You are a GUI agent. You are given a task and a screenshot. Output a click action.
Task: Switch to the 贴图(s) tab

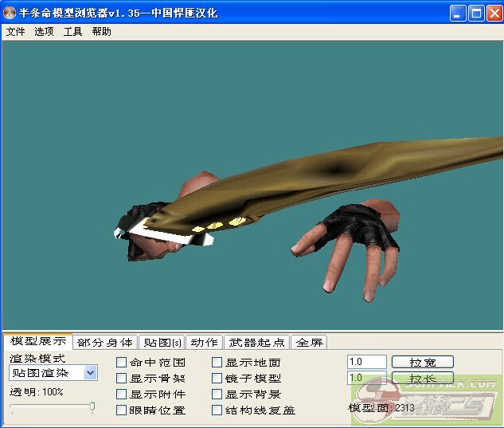[161, 343]
